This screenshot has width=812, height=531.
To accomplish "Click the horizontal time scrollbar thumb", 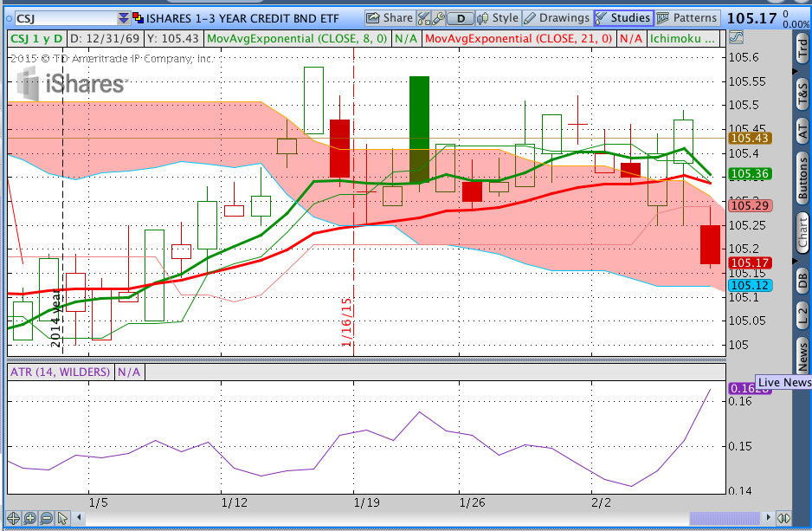I will coord(725,518).
